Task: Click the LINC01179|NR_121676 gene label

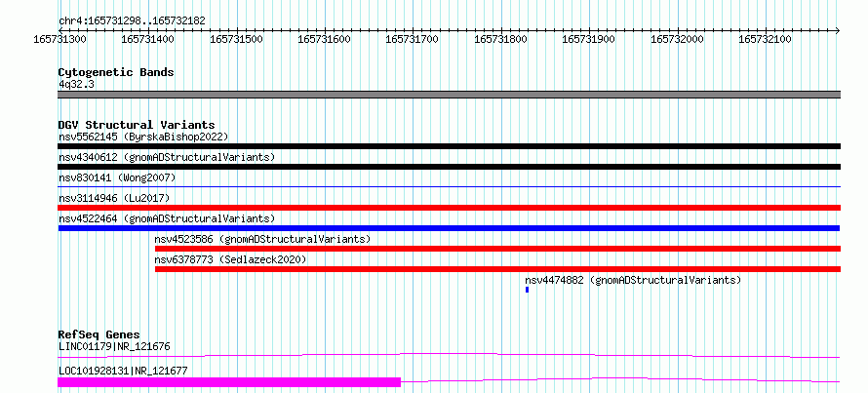Action: click(x=114, y=346)
